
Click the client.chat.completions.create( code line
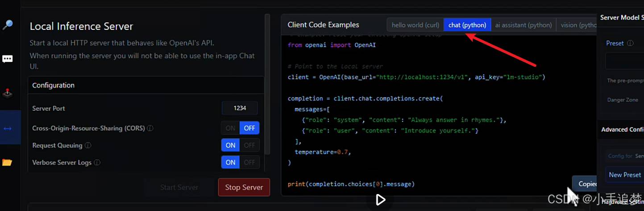point(365,99)
